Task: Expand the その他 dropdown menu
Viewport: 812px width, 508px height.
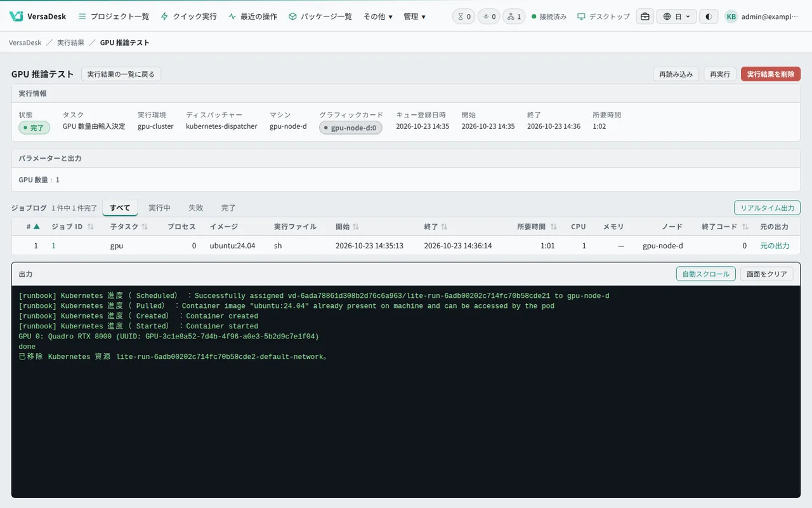Action: pyautogui.click(x=378, y=17)
